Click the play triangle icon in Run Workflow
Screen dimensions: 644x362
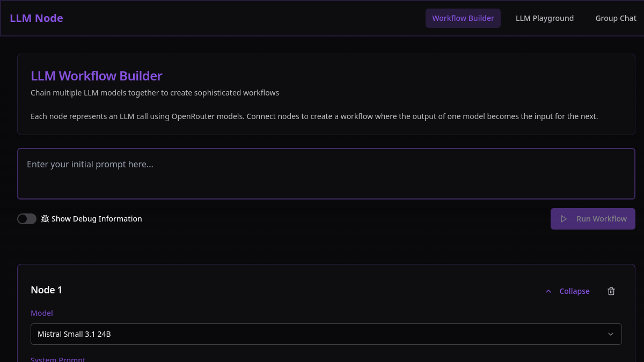pyautogui.click(x=563, y=219)
